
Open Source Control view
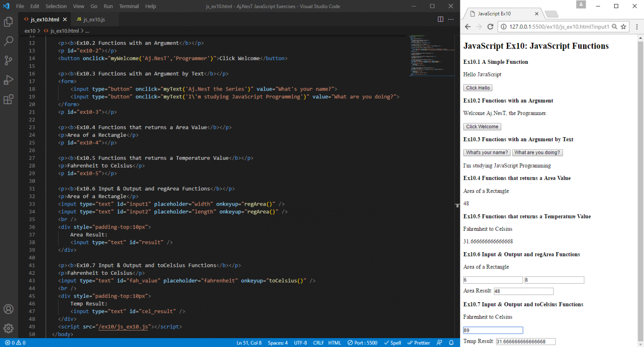(8, 60)
